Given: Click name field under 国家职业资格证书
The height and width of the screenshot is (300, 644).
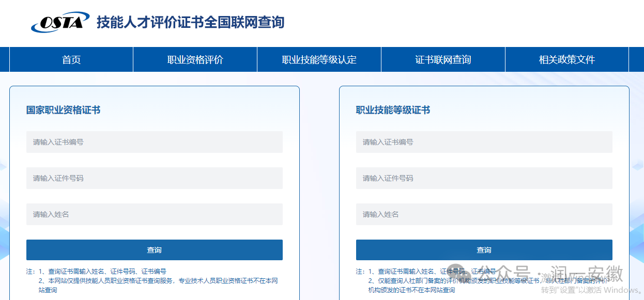Looking at the screenshot, I should click(x=155, y=214).
